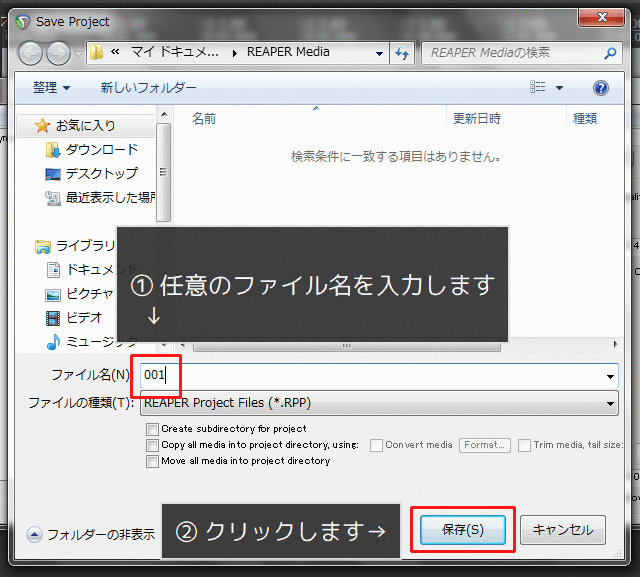Toggle Move all media into project directory
The image size is (640, 577).
152,461
